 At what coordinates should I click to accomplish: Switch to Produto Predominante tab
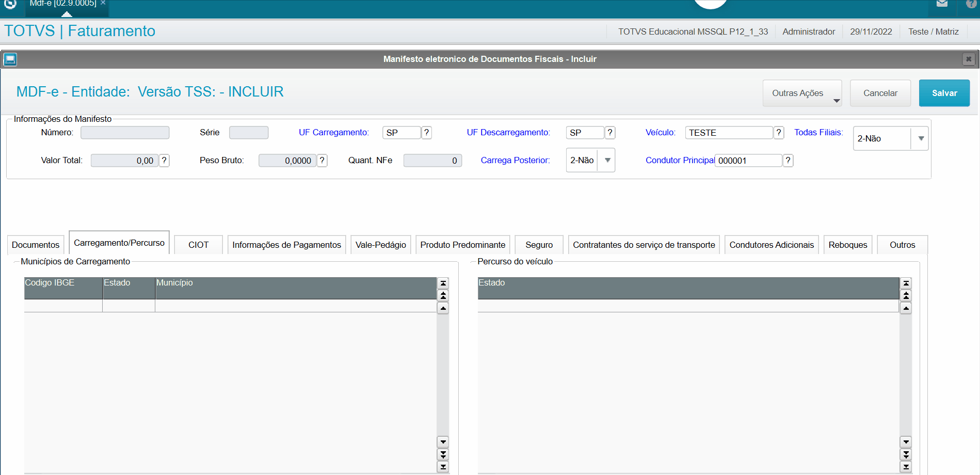pos(463,245)
